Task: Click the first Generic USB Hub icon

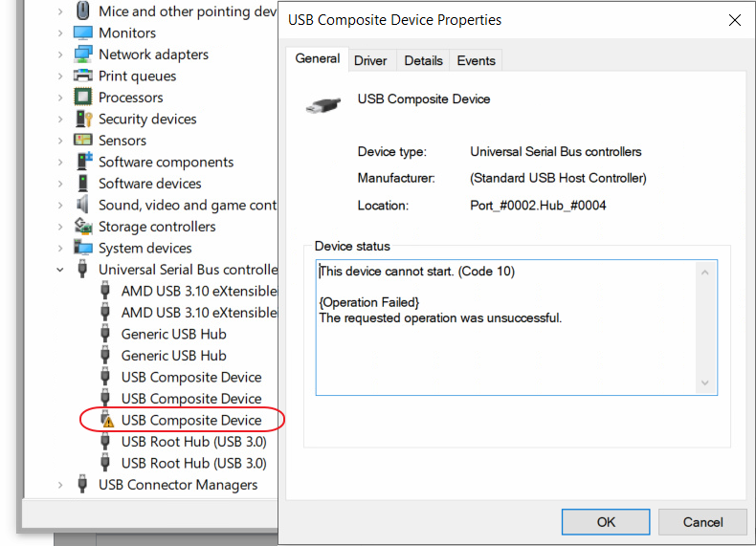Action: pos(105,334)
